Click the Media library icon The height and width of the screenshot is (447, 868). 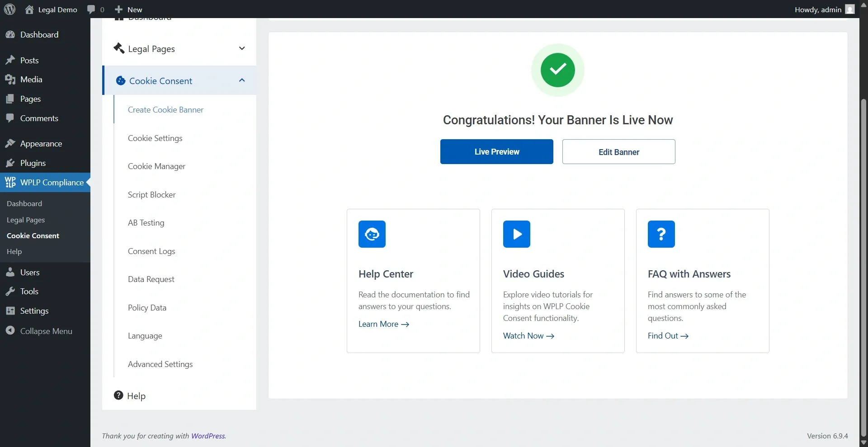coord(10,80)
